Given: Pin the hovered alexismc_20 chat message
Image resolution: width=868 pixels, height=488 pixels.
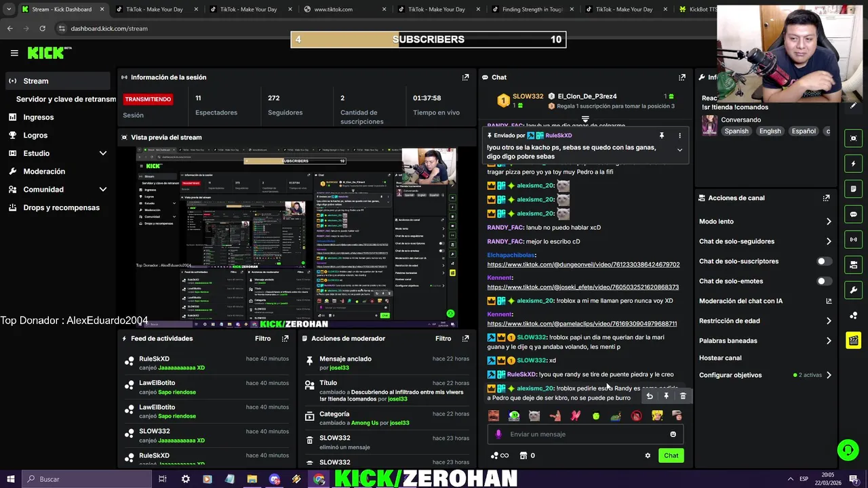Looking at the screenshot, I should (x=666, y=396).
